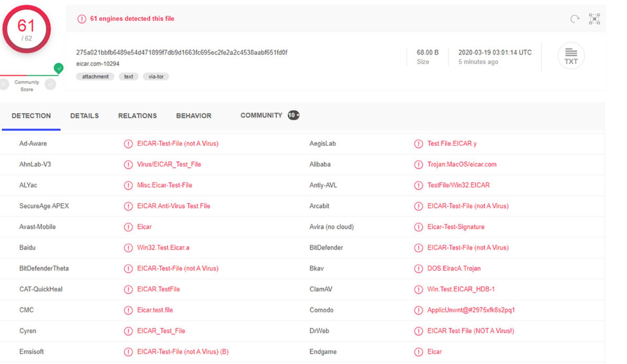Click the 61/62 detection score circle
This screenshot has height=364, width=627.
26,29
